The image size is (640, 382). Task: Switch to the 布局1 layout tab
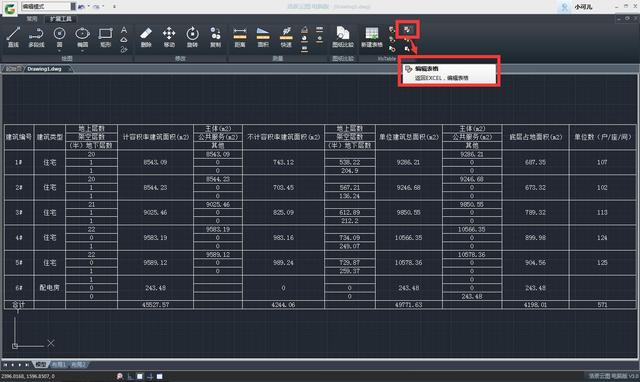[59, 364]
